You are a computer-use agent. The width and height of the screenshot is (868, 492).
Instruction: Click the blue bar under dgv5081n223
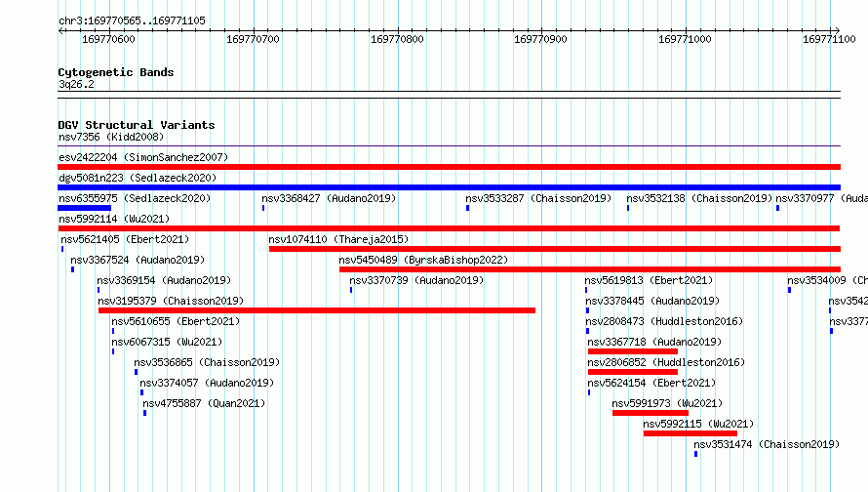[449, 187]
